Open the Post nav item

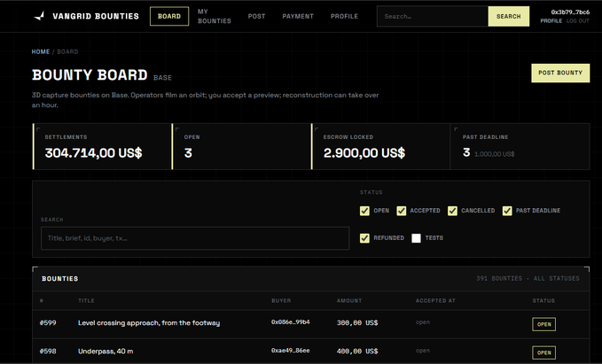(x=256, y=16)
